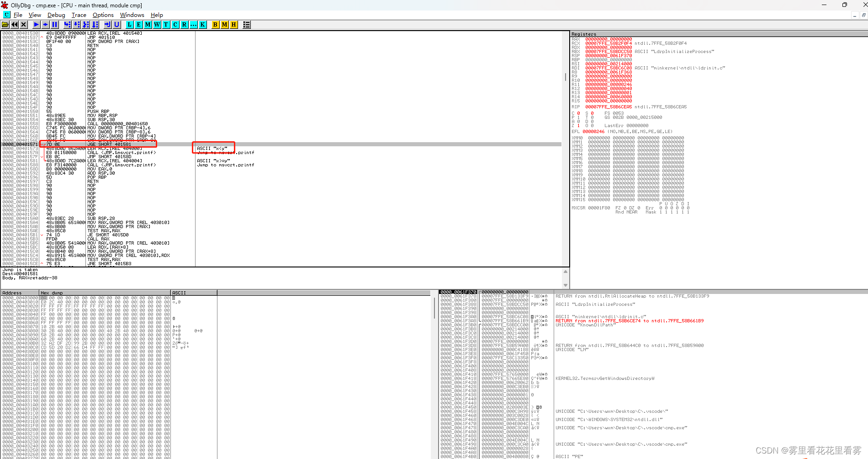The image size is (868, 459).
Task: Select stack comment UNICODE "KnownDllPath"
Action: 586,325
